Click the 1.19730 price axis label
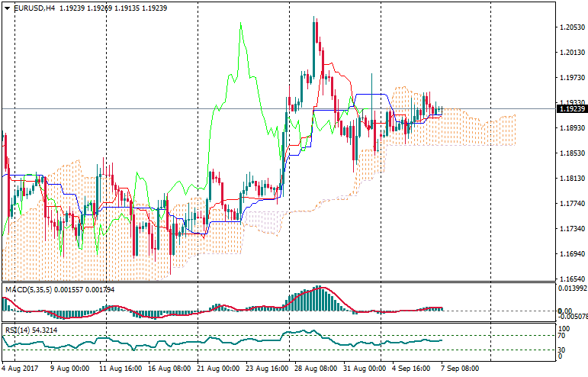This screenshot has width=588, height=377. pyautogui.click(x=572, y=78)
